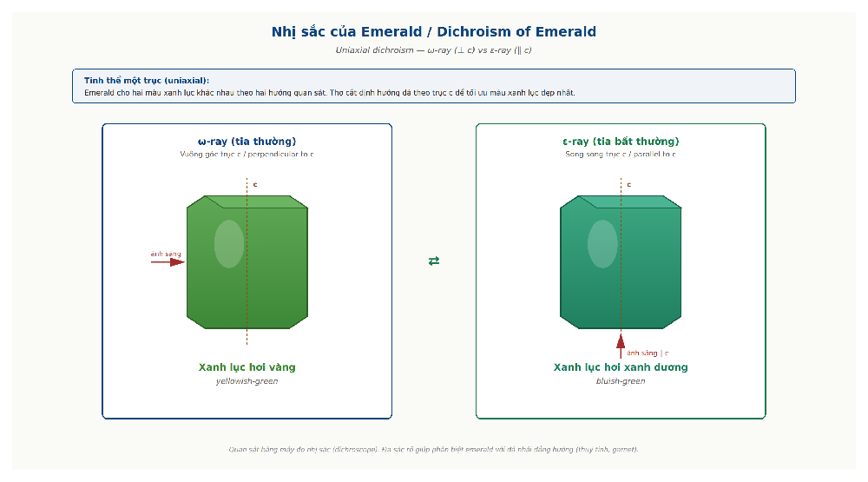868x482 pixels.
Task: Click the footnote beginning "Quan sát bằng máy đo nhị sắc"
Action: pyautogui.click(x=433, y=449)
